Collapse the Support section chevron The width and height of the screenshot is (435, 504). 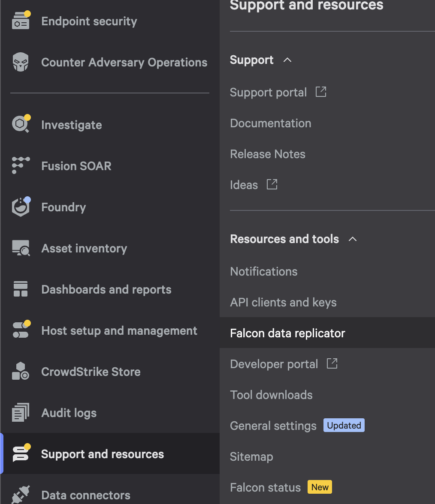click(287, 60)
